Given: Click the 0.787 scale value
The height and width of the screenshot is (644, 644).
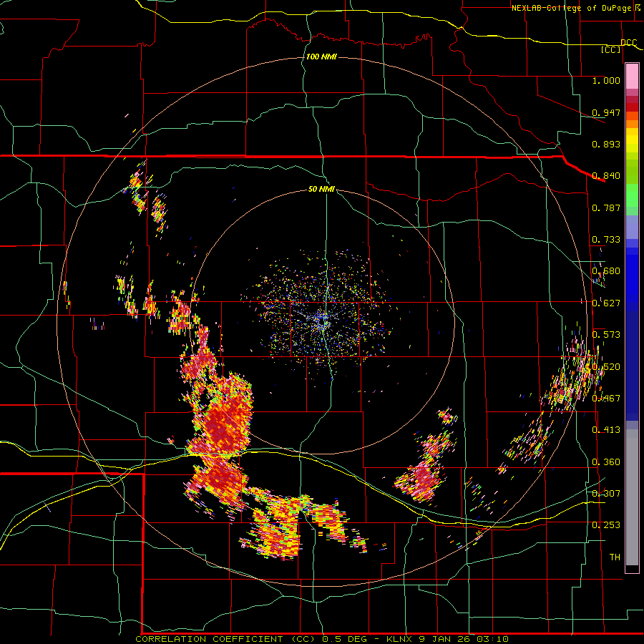Looking at the screenshot, I should tap(606, 208).
